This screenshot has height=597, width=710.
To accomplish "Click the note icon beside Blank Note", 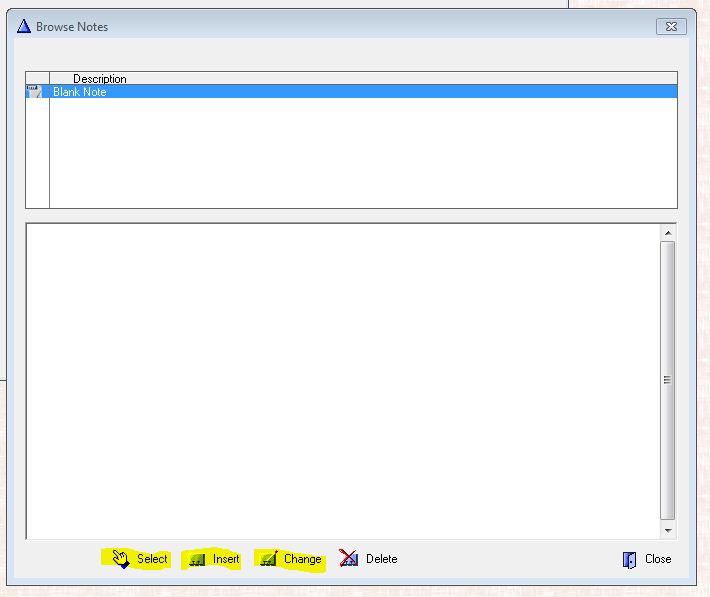I will pos(36,92).
